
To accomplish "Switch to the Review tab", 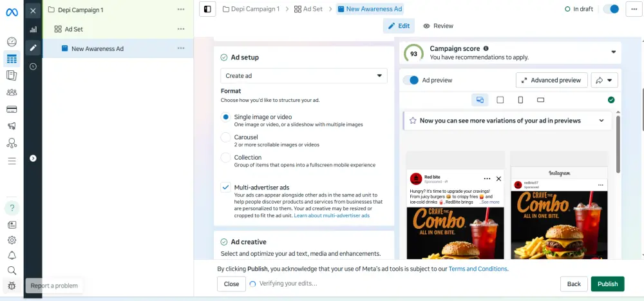I will [438, 26].
